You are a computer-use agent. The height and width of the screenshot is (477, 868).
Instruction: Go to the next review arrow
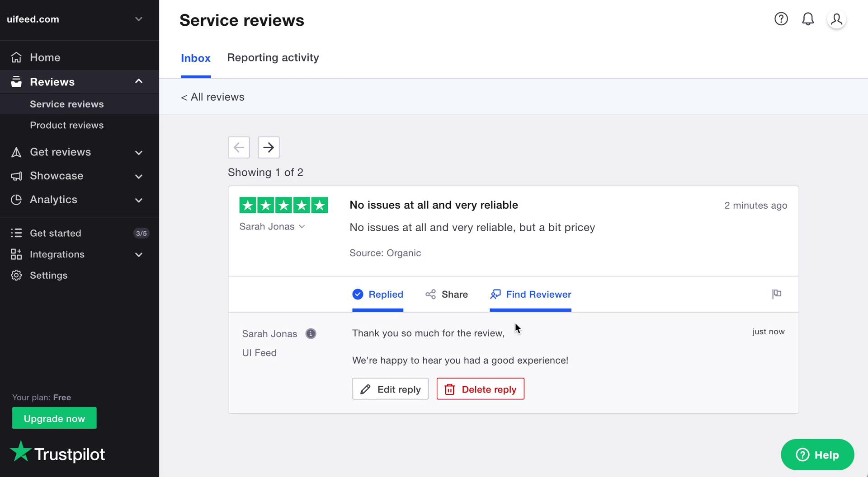(269, 147)
